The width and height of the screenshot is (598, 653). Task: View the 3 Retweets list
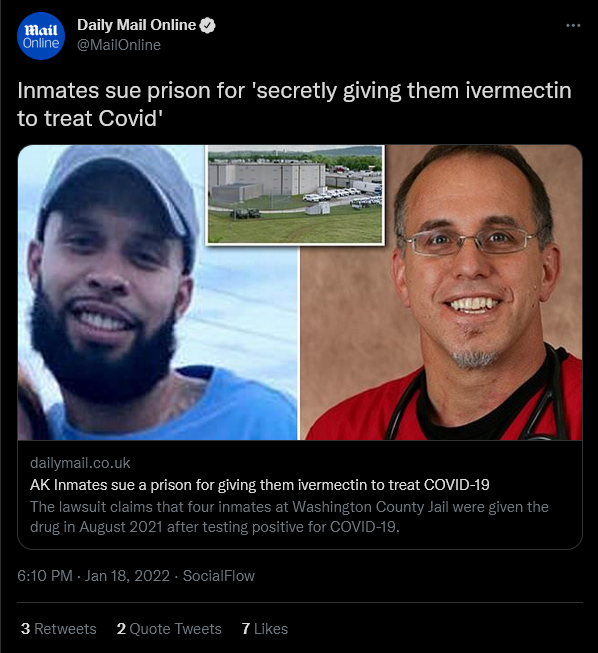tap(58, 628)
